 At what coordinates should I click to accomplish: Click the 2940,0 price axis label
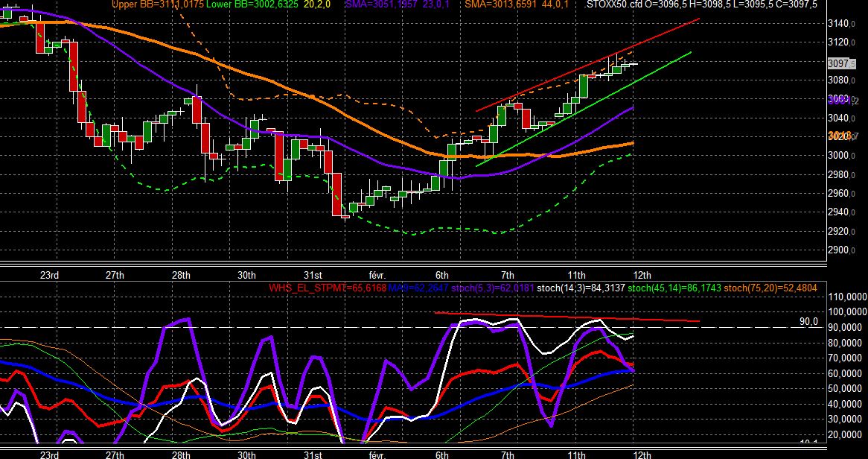point(841,212)
